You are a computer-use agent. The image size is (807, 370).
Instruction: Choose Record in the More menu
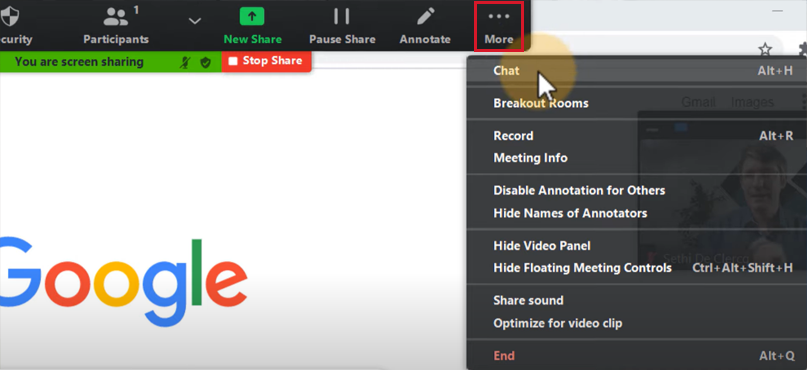point(636,136)
